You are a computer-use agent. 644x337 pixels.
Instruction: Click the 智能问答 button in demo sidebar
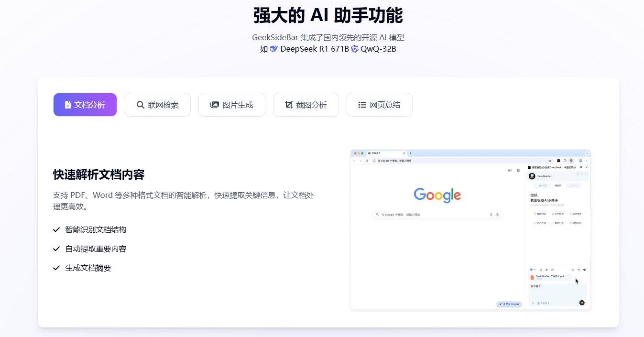point(540,214)
